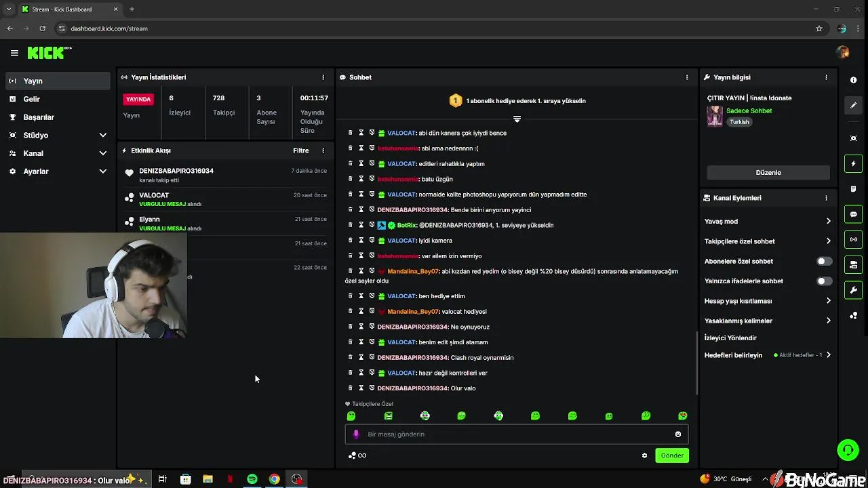Open chat settings gear next to Gönder

tap(644, 455)
